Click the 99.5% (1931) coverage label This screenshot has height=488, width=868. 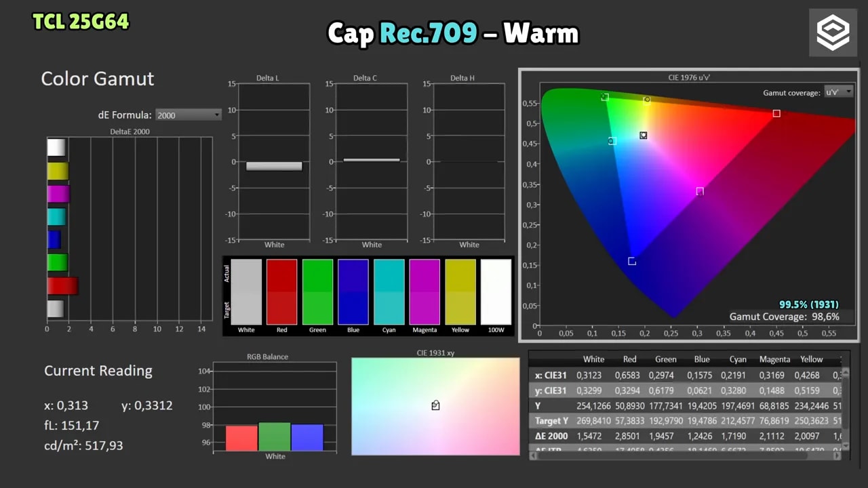point(809,305)
